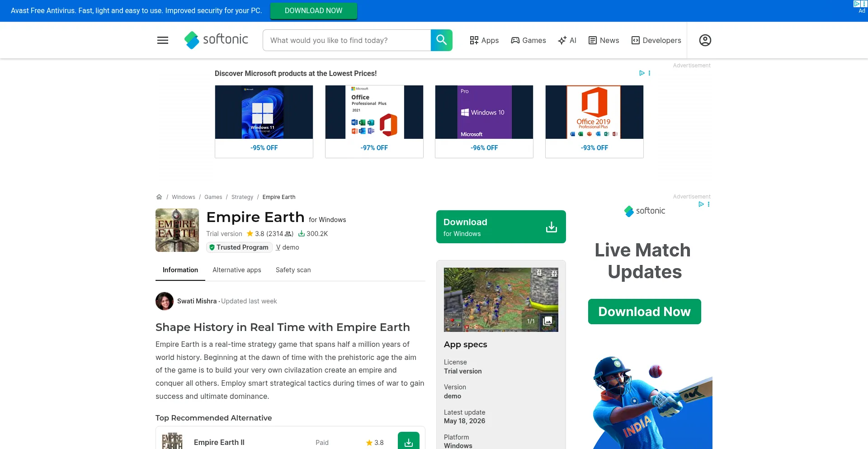Open the demo version dropdown
868x449 pixels.
tap(288, 247)
